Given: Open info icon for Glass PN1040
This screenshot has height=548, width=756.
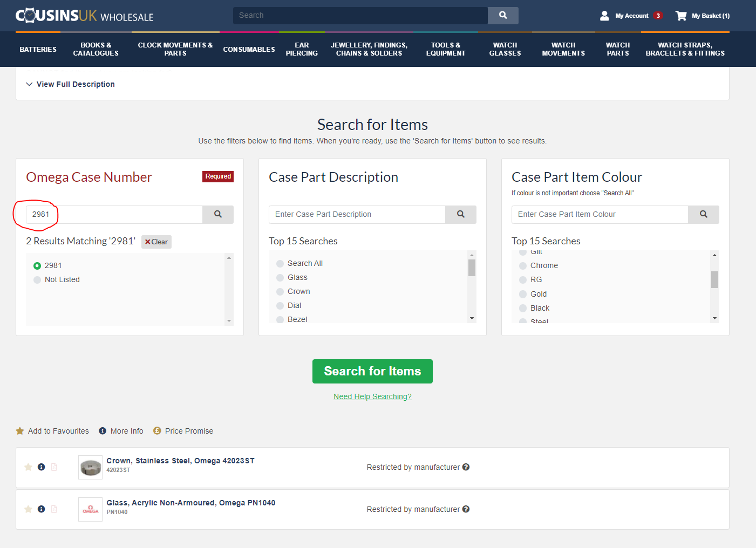Looking at the screenshot, I should click(42, 509).
